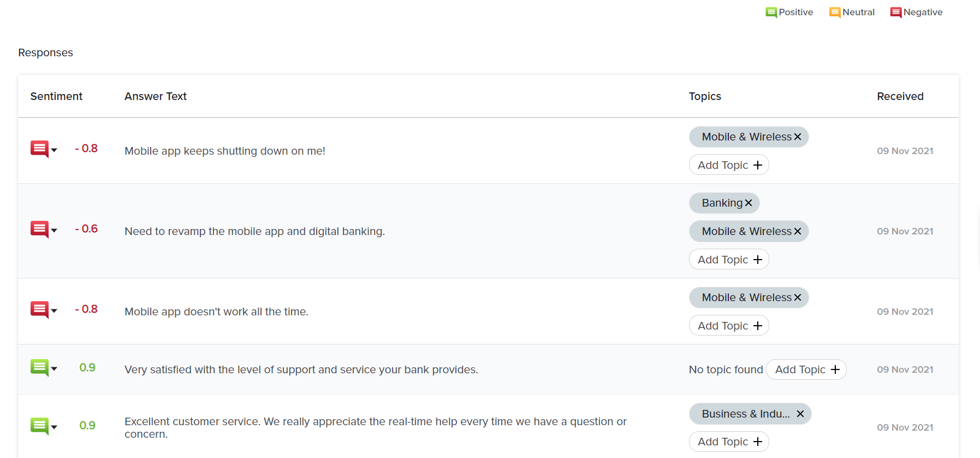Screen dimensions: 980x458
Task: Open the sentiment dropdown for the excellent customer service response
Action: [54, 427]
